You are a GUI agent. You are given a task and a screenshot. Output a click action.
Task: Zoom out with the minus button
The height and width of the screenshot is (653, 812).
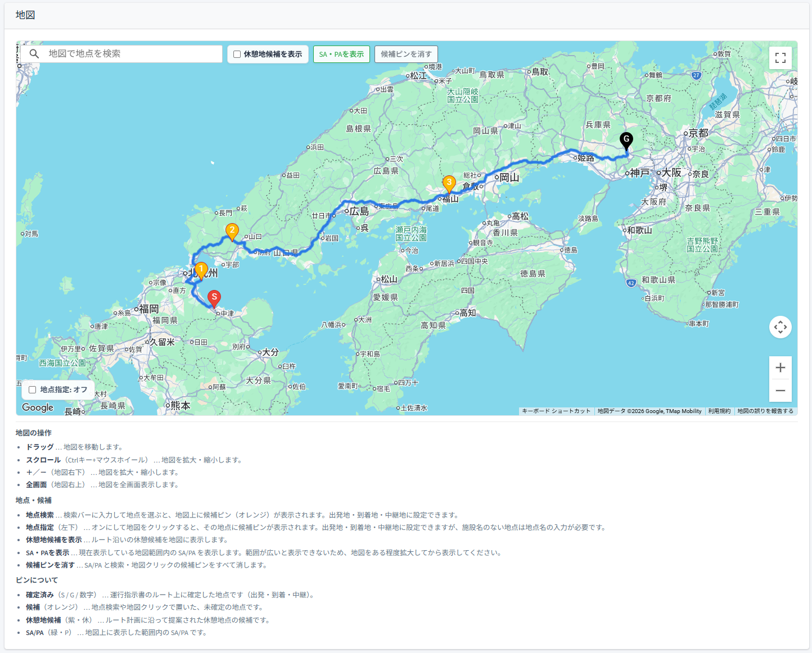(x=781, y=391)
